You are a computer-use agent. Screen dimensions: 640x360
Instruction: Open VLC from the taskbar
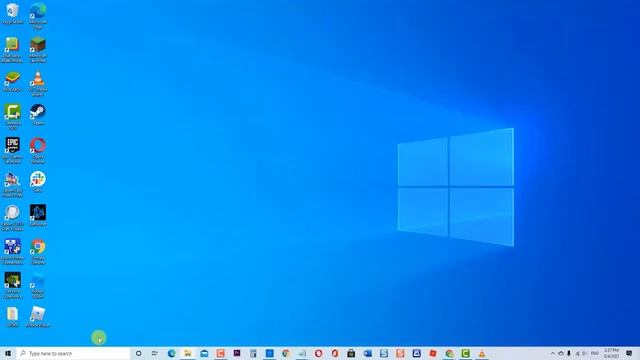pyautogui.click(x=482, y=353)
